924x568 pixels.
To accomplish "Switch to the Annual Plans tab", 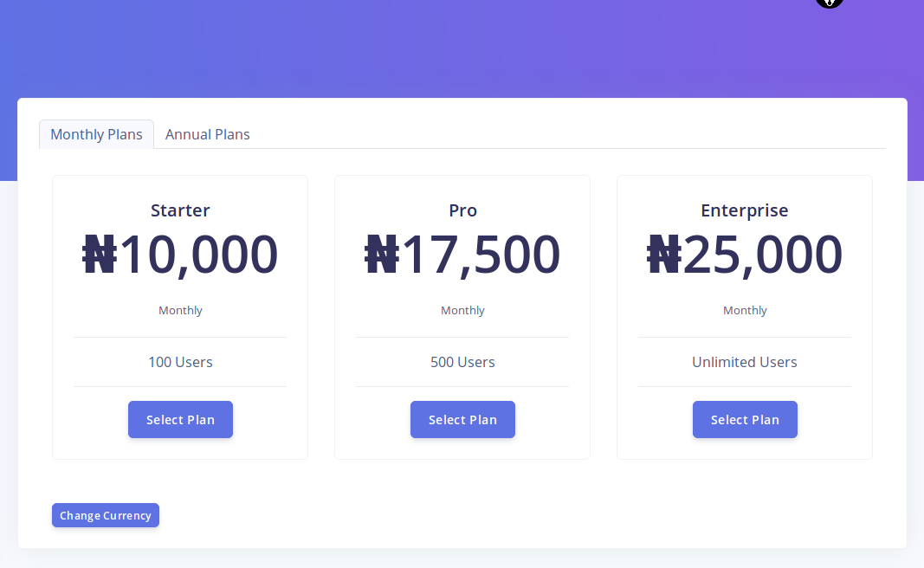I will (207, 134).
